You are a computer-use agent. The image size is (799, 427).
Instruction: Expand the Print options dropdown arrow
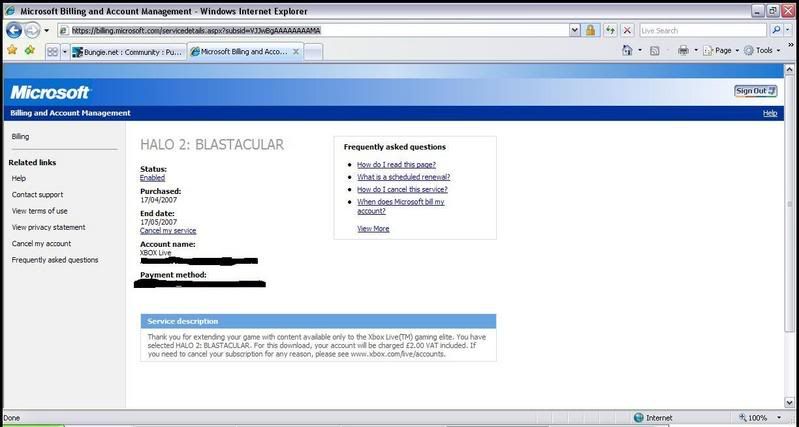pyautogui.click(x=696, y=50)
